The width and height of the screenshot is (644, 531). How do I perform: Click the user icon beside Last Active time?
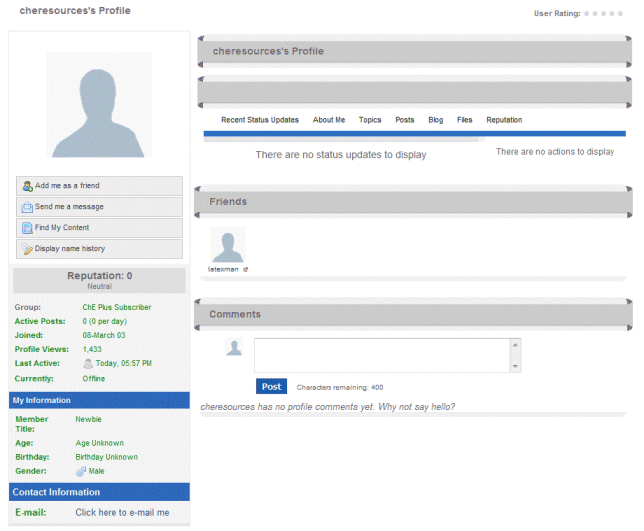click(x=88, y=363)
